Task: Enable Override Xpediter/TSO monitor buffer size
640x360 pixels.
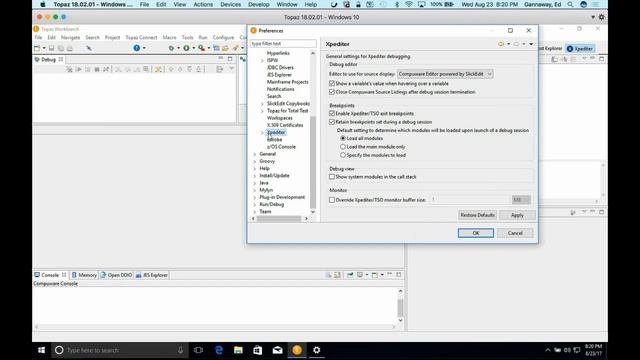Action: click(x=332, y=200)
